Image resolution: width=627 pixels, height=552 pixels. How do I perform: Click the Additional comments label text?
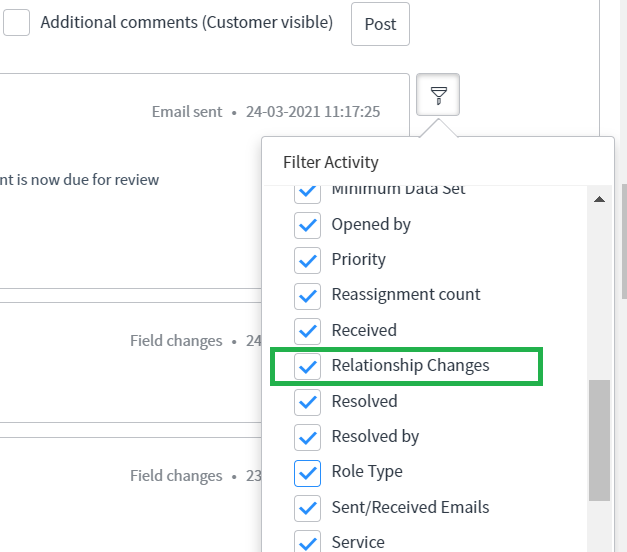coord(187,23)
